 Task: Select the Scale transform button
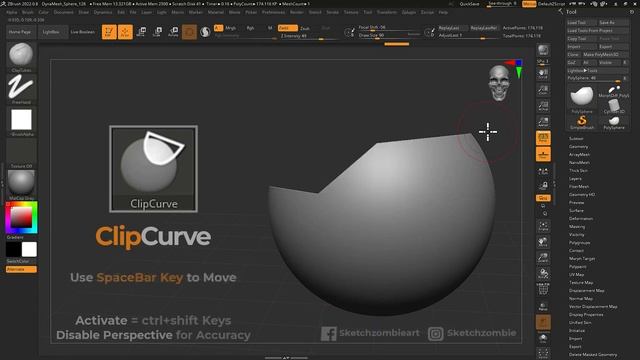[157, 32]
